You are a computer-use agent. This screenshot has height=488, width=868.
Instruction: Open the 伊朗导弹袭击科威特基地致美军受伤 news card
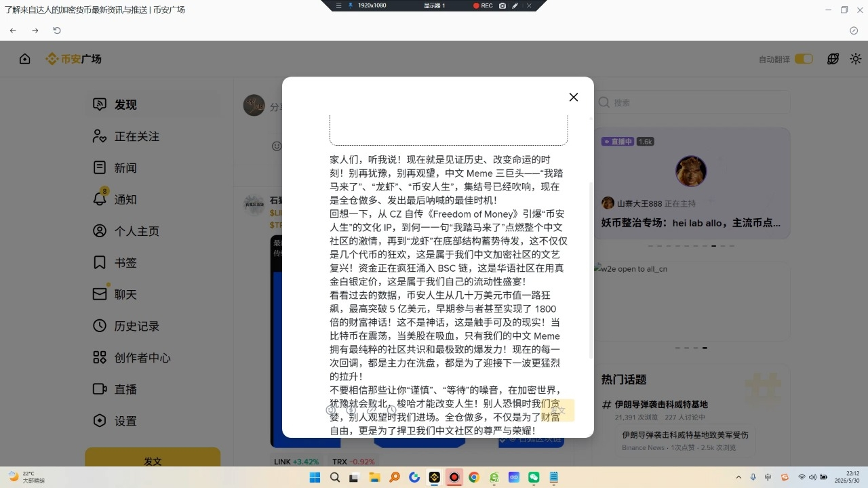tap(686, 440)
